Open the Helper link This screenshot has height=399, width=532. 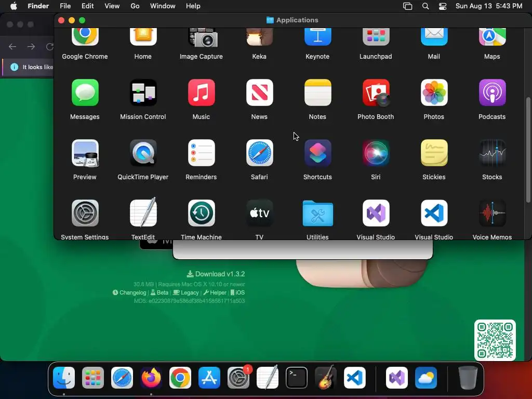pyautogui.click(x=215, y=292)
